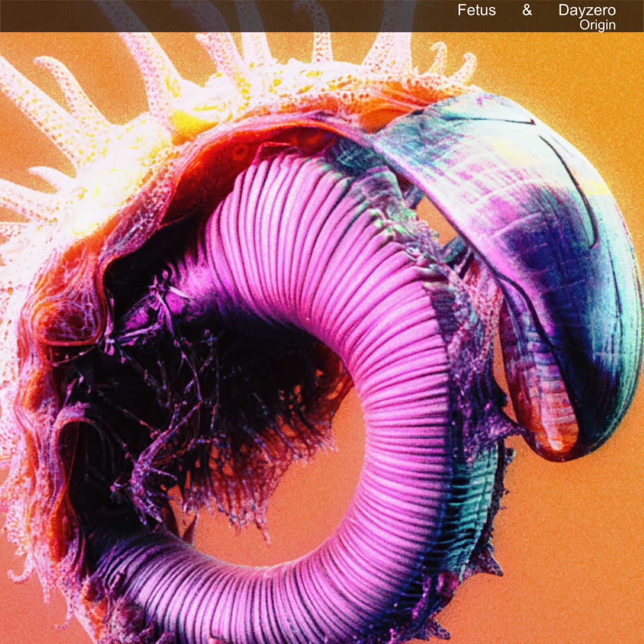
Task: Click the Dayzero artist name
Action: (x=586, y=10)
